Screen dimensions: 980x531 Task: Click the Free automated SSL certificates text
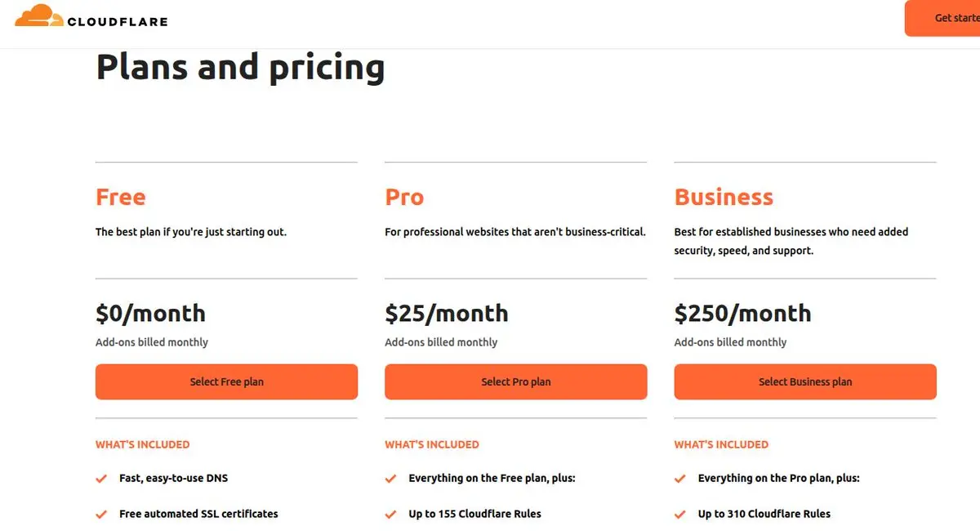point(198,514)
